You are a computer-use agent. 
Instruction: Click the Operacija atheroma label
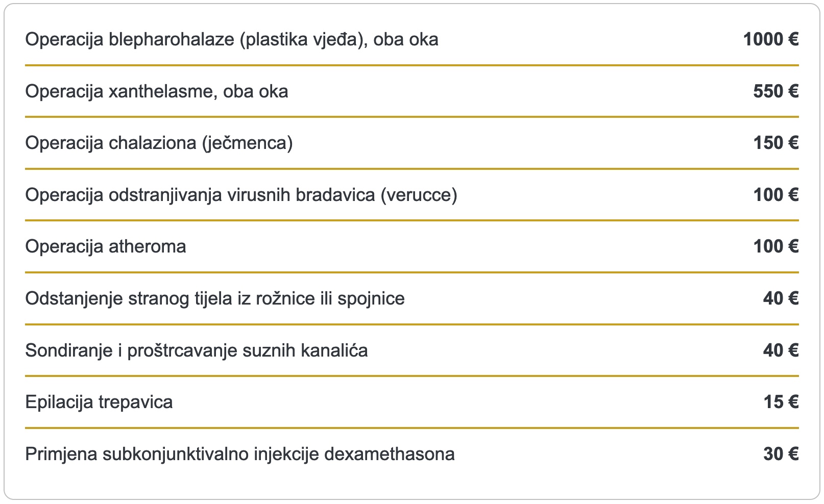point(106,247)
